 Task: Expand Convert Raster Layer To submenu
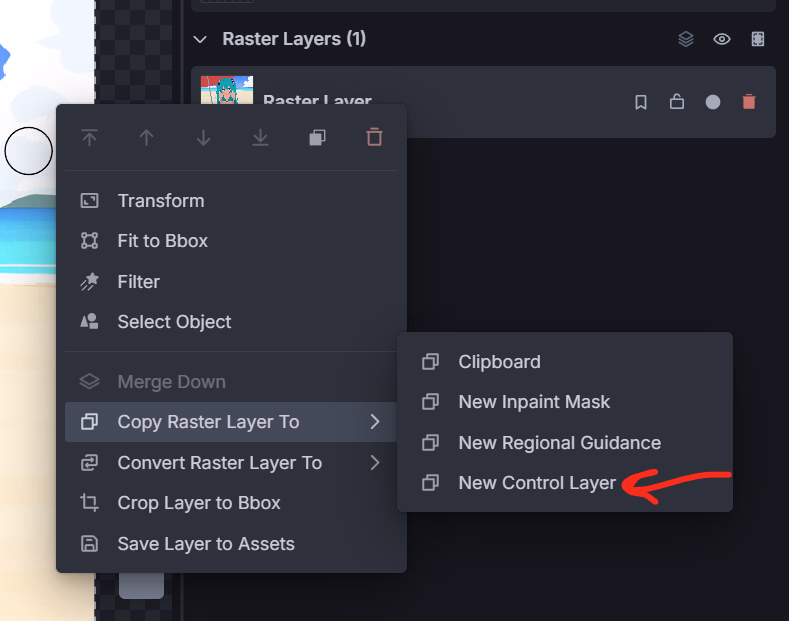(231, 463)
